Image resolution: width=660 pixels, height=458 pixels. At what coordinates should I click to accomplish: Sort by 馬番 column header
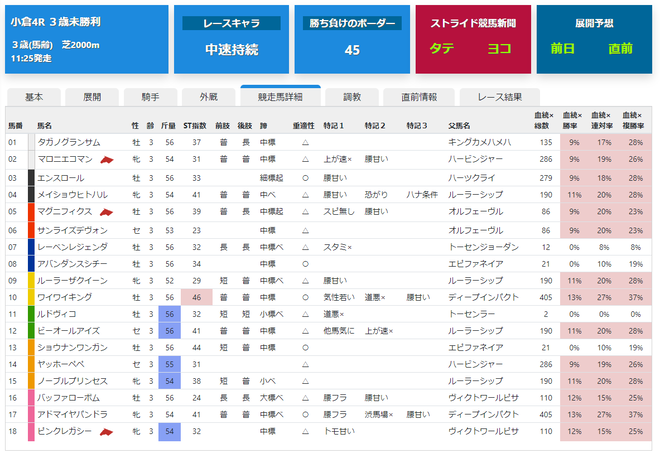point(15,126)
